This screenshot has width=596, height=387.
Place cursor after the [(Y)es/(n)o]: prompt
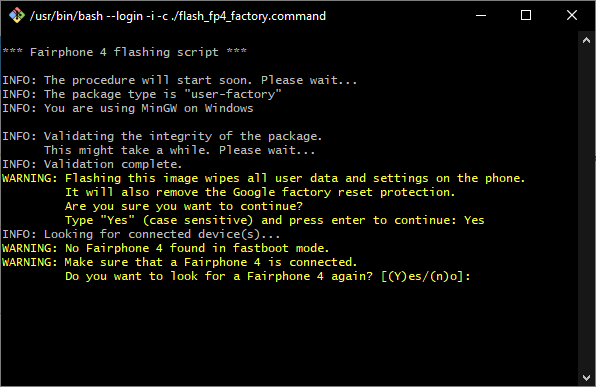(475, 276)
